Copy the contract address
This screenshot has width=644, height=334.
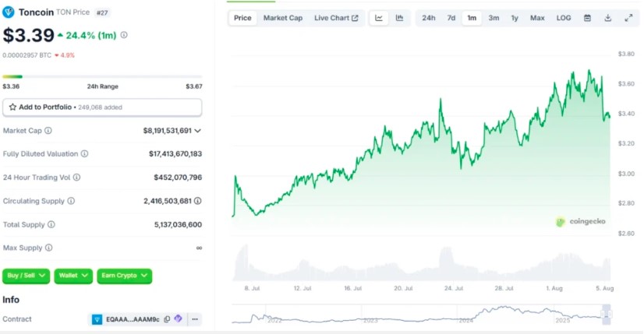167,319
